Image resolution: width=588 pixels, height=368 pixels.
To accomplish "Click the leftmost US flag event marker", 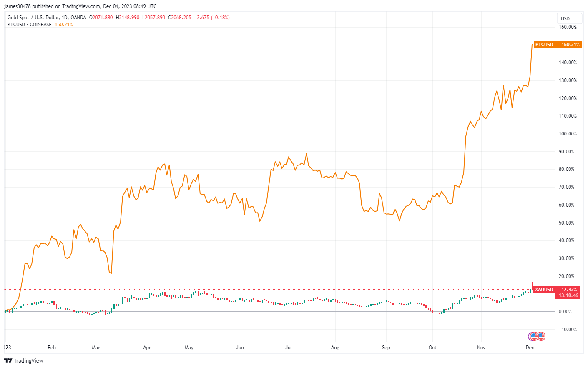I will [534, 336].
